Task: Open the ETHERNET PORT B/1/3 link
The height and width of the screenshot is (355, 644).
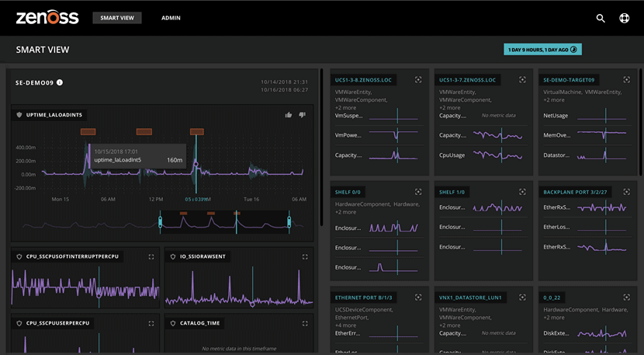Action: [x=363, y=298]
